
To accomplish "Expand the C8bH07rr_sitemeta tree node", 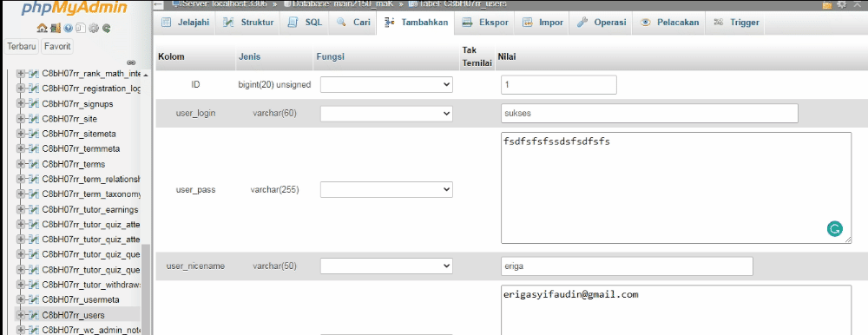I will click(x=21, y=134).
